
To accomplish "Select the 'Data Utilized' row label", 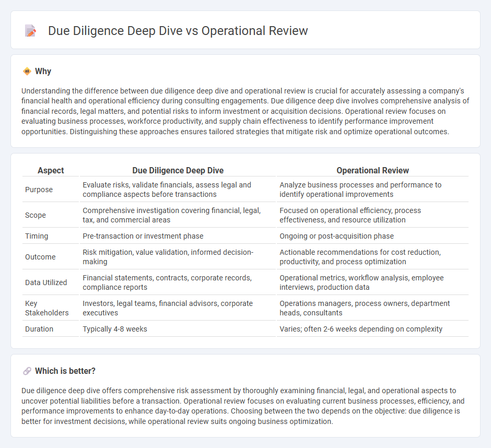I will coord(46,282).
